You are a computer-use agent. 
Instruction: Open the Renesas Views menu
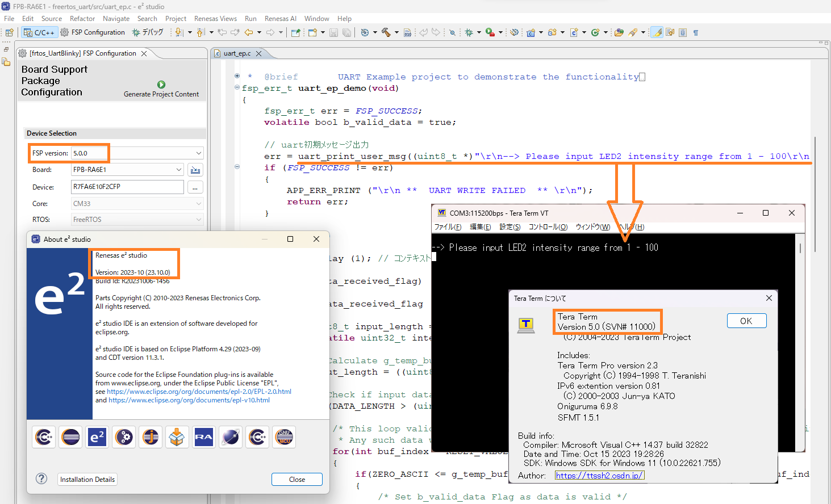(215, 19)
